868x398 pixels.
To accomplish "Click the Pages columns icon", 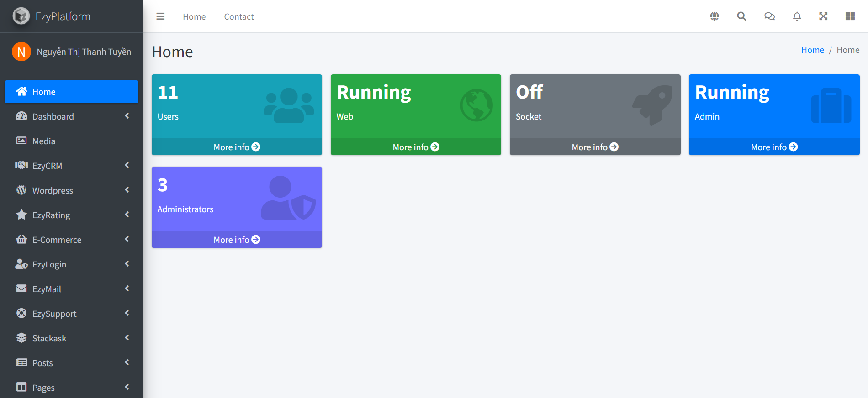I will pos(21,387).
